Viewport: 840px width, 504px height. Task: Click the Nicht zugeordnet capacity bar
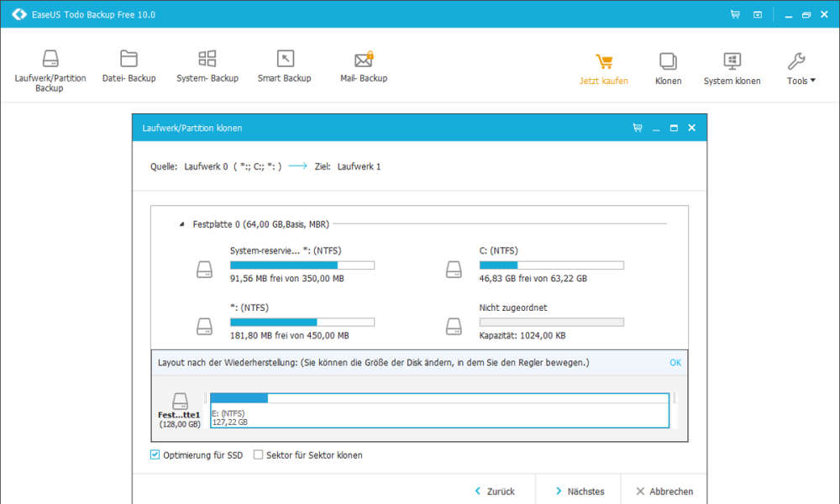[551, 323]
